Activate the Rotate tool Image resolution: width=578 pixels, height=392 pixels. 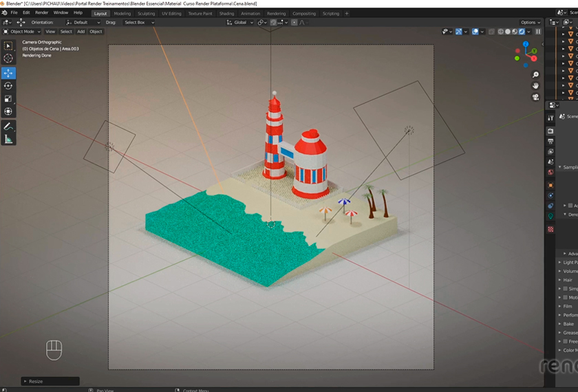coord(8,85)
